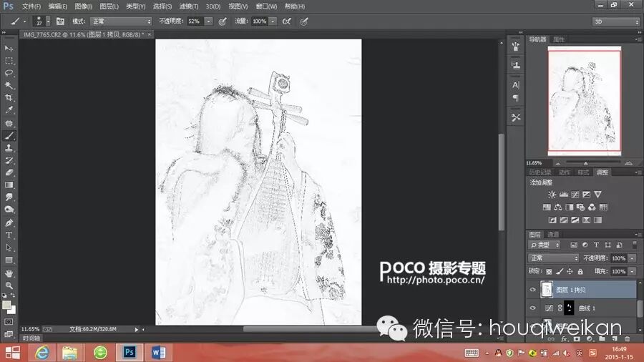Open the Paragraph panel icon
Viewport: 644px width, 362px height.
(516, 98)
